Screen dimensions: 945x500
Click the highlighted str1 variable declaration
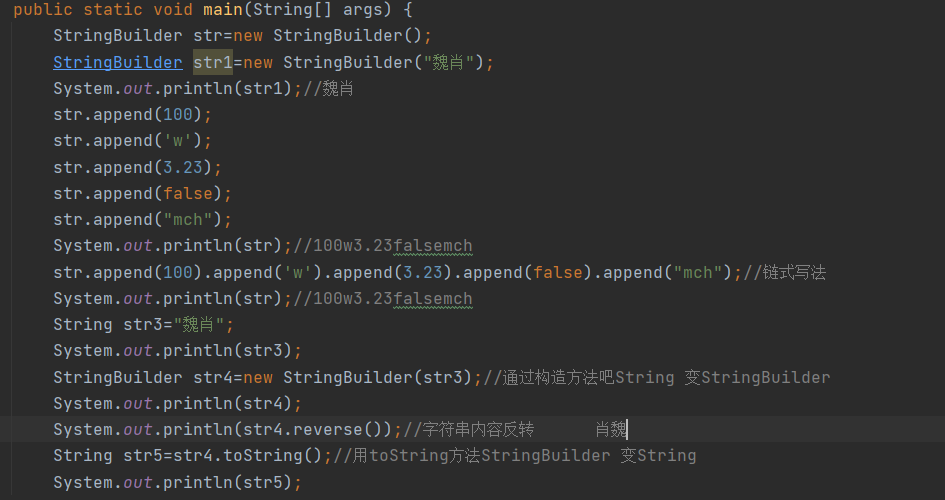[213, 62]
